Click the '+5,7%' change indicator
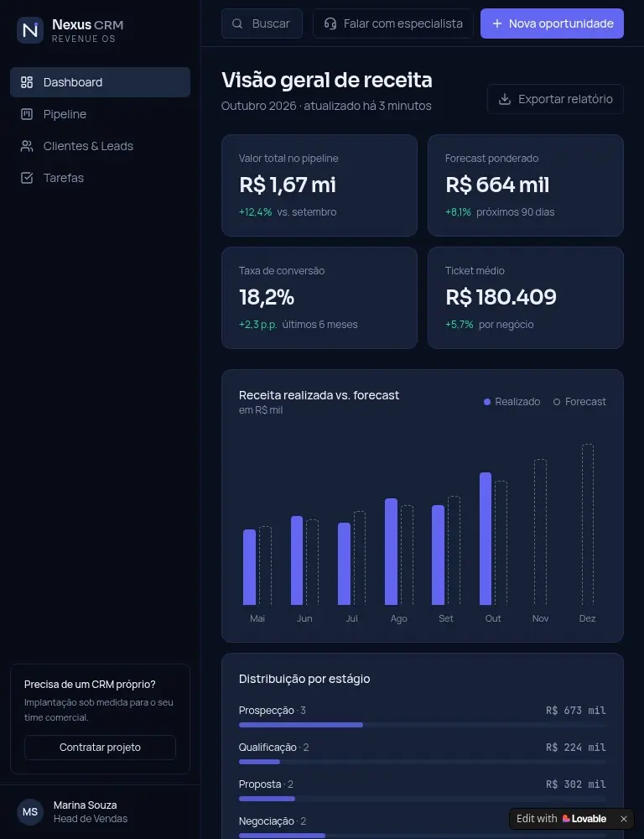Screen dimensions: 644x839 point(459,324)
